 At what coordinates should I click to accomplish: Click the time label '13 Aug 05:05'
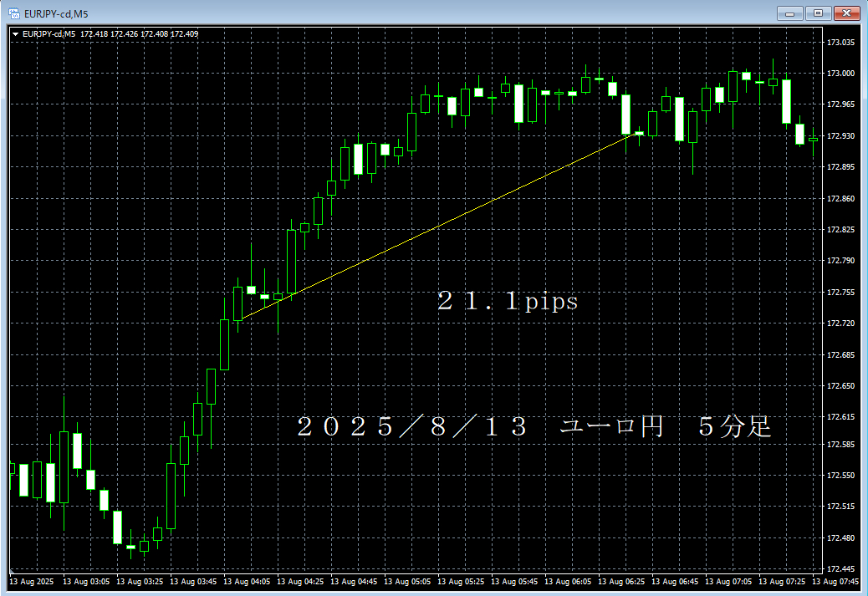click(407, 581)
